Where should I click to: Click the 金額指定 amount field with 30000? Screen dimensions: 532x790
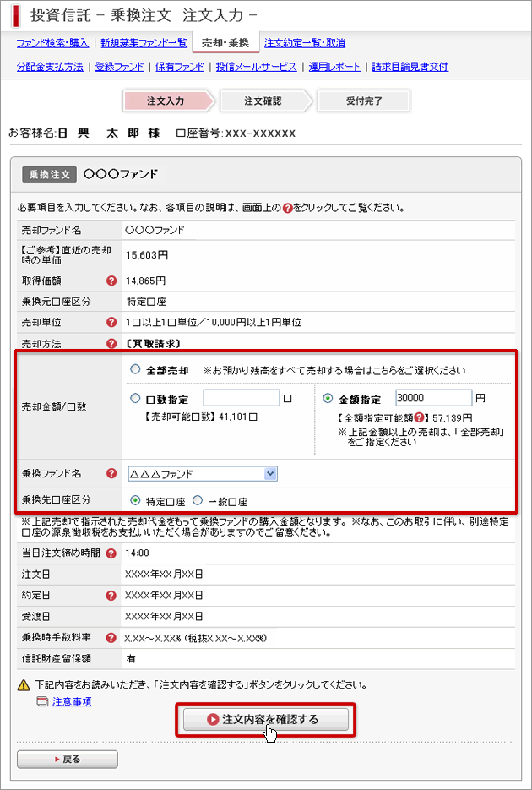(434, 397)
